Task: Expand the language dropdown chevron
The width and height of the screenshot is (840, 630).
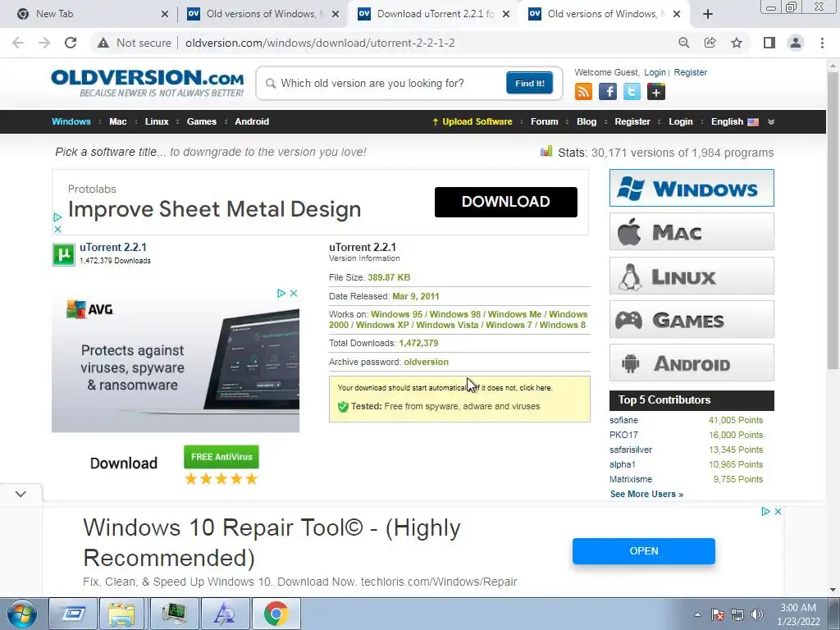Action: (771, 121)
